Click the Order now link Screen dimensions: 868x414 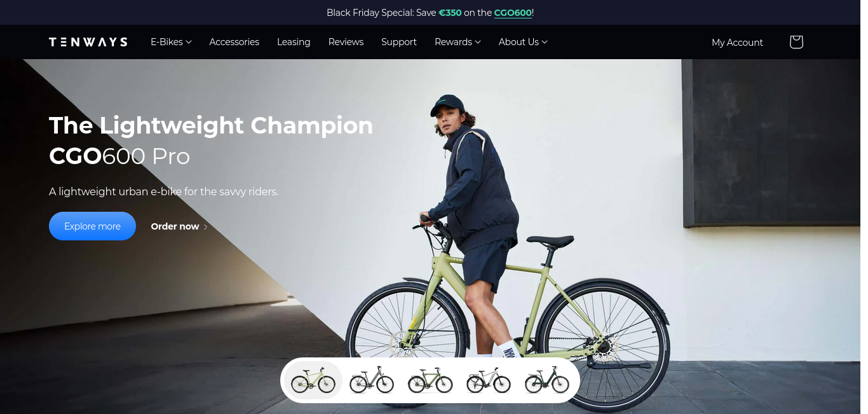coord(175,226)
